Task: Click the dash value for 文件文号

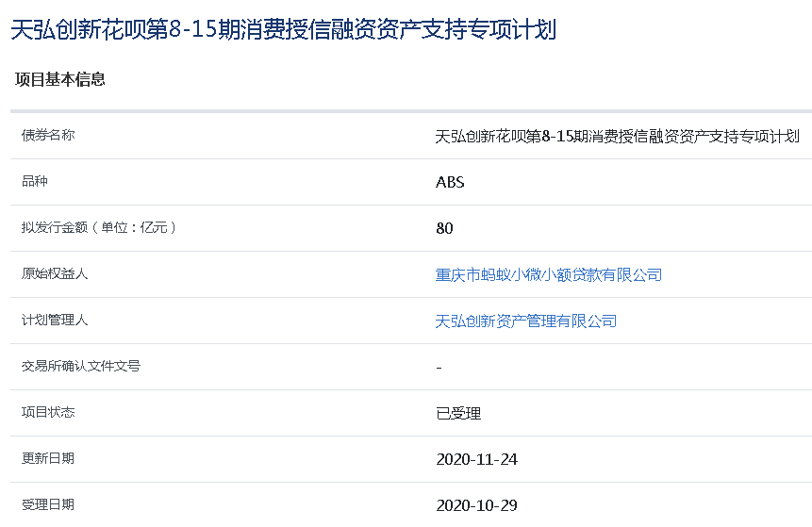Action: pos(439,368)
